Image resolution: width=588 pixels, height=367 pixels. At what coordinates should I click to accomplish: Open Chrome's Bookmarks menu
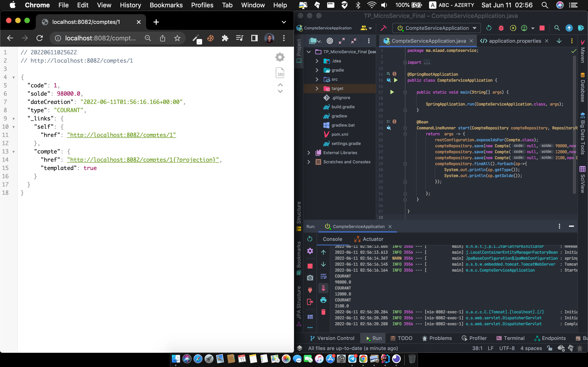[166, 5]
